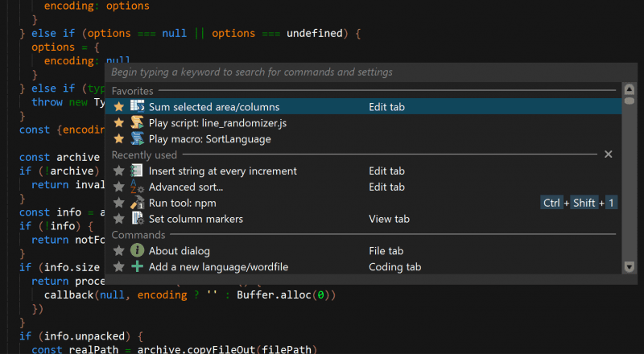Viewport: 644px width, 354px height.
Task: Choose Add a new language/wordfile
Action: (x=364, y=266)
